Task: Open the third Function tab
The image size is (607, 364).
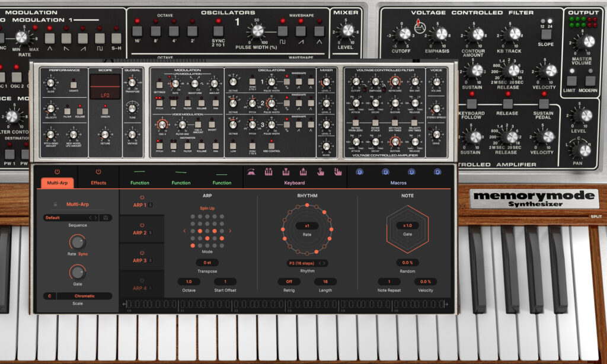Action: coord(222,183)
